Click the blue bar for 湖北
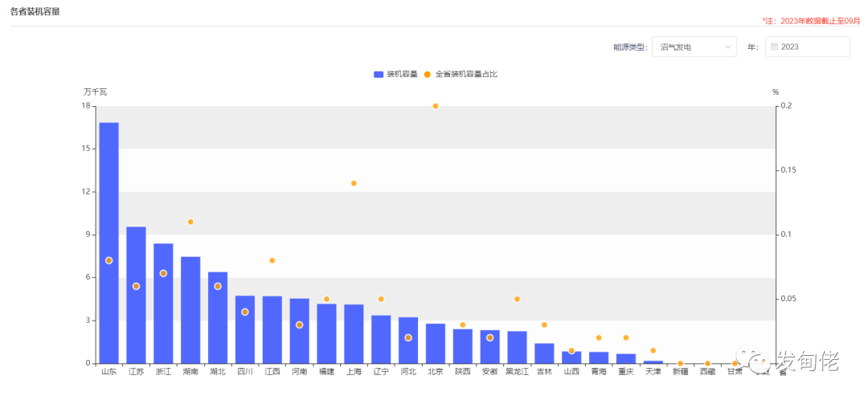The width and height of the screenshot is (868, 400). 218,317
